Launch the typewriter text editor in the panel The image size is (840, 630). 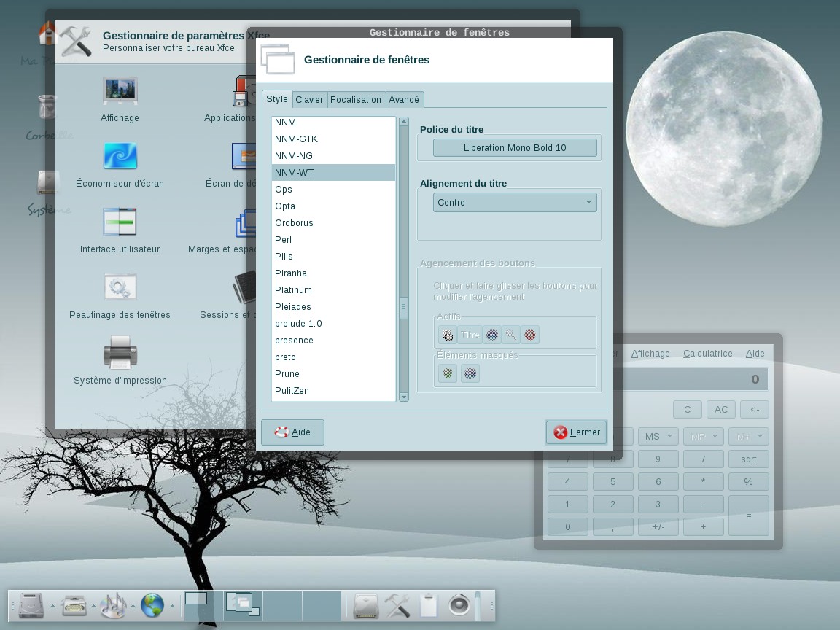tap(74, 605)
